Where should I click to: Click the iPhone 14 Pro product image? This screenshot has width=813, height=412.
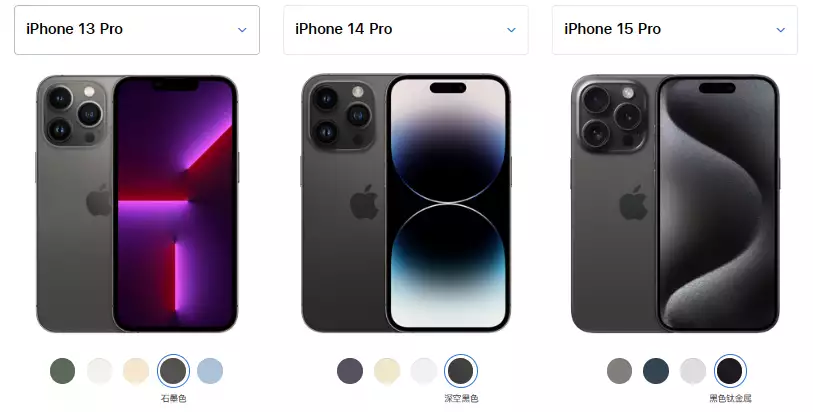click(x=406, y=204)
